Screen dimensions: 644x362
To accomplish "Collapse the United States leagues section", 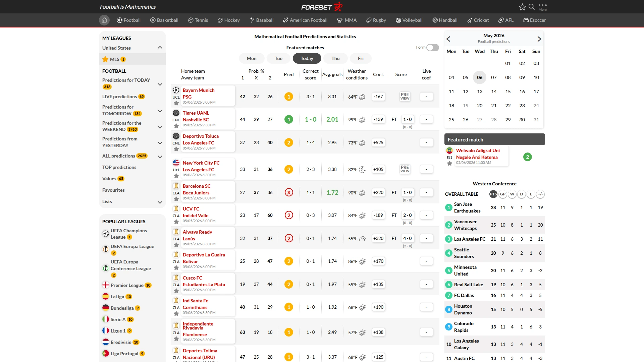I will pos(160,48).
